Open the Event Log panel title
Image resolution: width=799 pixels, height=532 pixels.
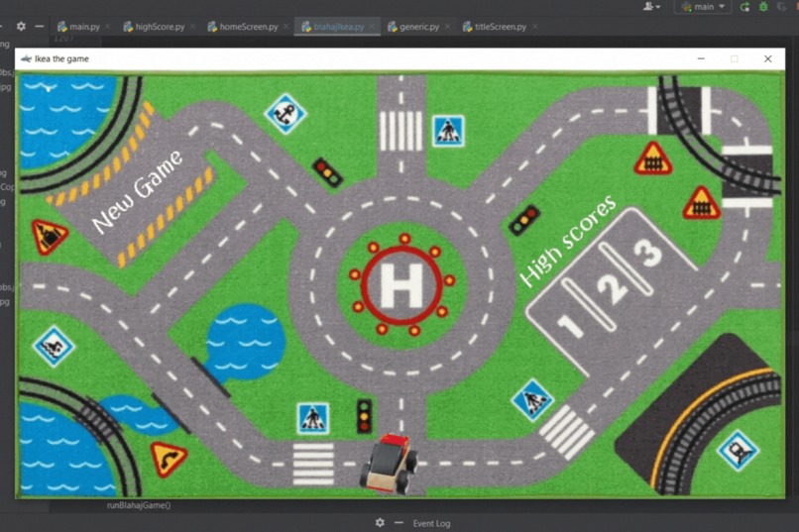coord(431,523)
